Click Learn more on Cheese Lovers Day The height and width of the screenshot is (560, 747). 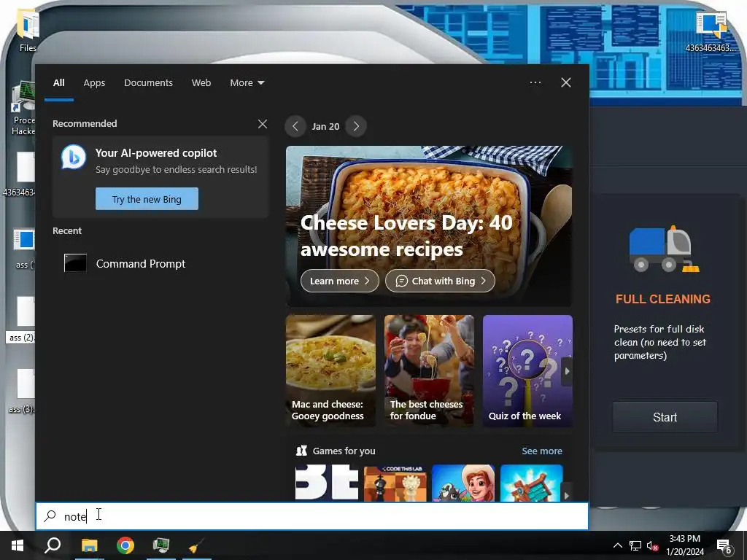(x=339, y=281)
